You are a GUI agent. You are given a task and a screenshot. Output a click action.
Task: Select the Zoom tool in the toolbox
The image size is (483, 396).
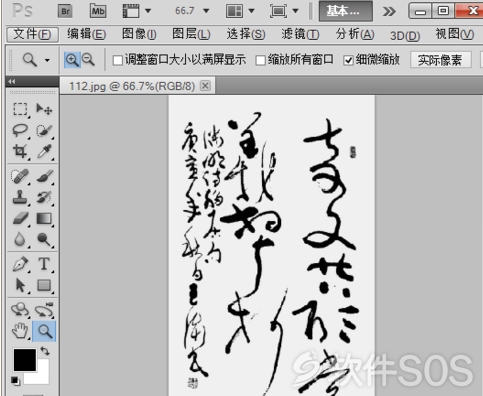pyautogui.click(x=44, y=331)
